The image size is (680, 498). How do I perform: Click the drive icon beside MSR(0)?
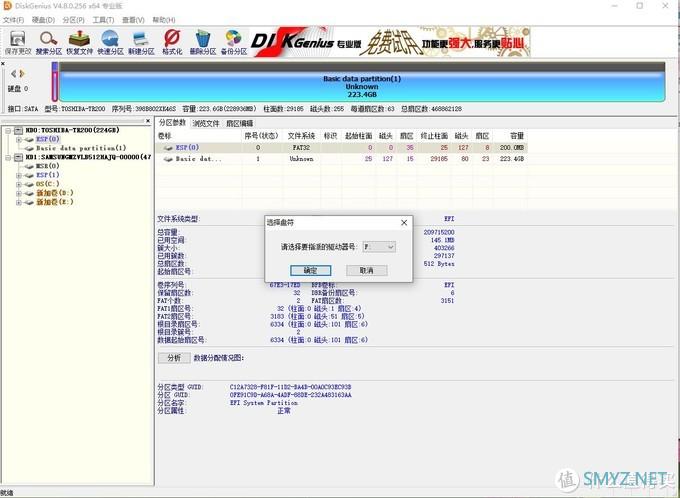coord(29,166)
